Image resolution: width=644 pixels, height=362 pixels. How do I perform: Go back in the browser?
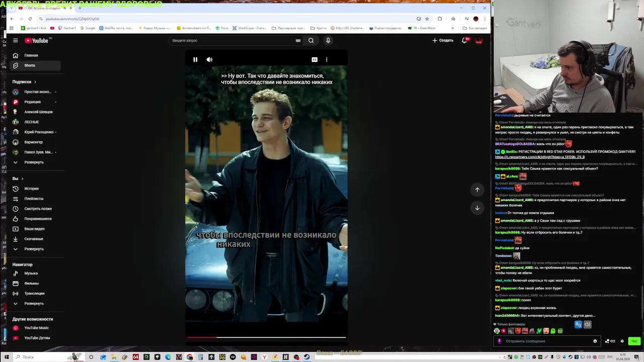(12, 19)
